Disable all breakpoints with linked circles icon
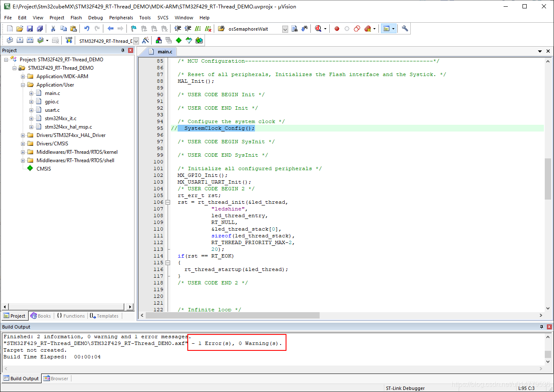This screenshot has width=554, height=392. [x=357, y=29]
